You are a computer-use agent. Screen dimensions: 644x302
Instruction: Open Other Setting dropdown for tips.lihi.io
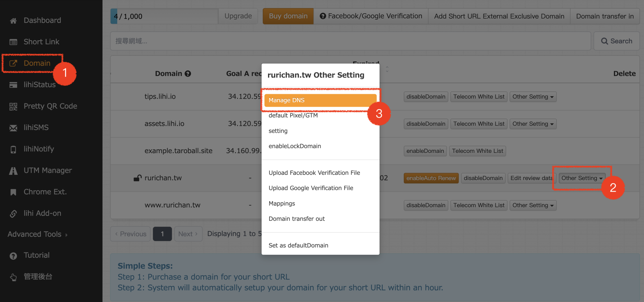pos(533,97)
